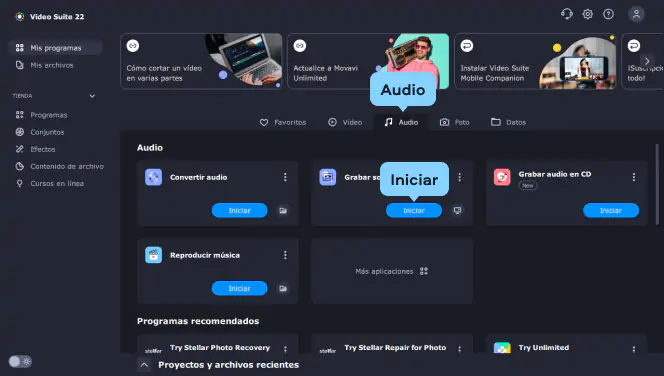The width and height of the screenshot is (664, 376).
Task: Open Conjuntos in the store list
Action: pyautogui.click(x=40, y=132)
